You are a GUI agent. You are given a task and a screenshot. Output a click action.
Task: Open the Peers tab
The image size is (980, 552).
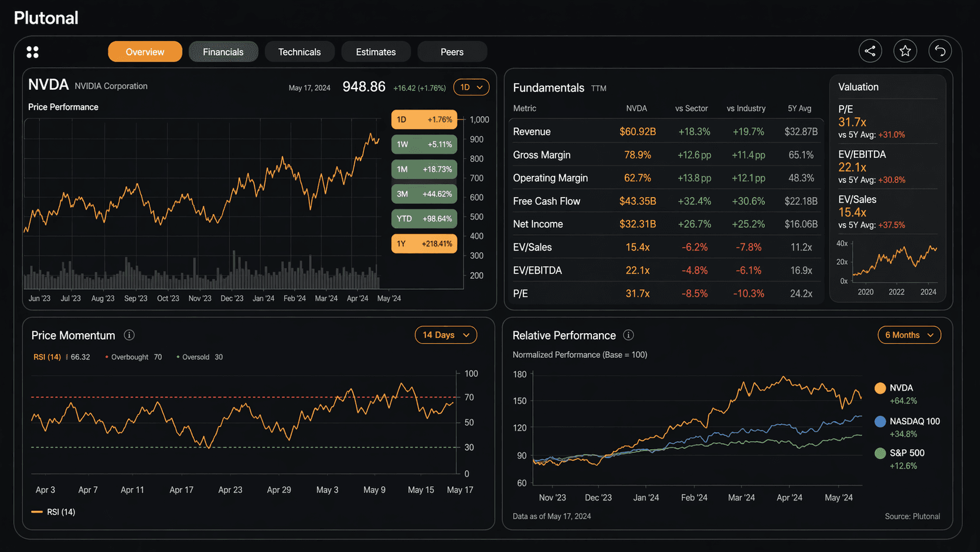pyautogui.click(x=452, y=52)
